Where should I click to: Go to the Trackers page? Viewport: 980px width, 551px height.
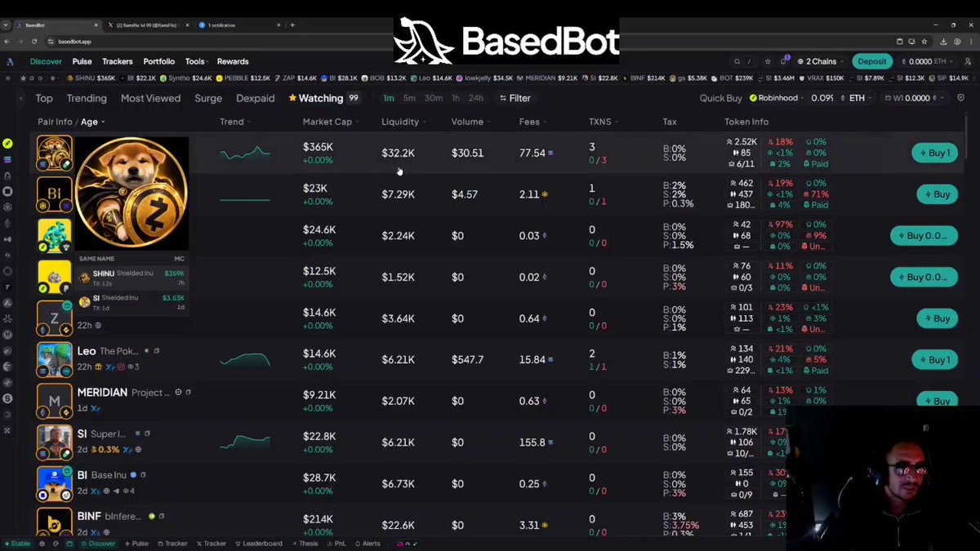[118, 61]
